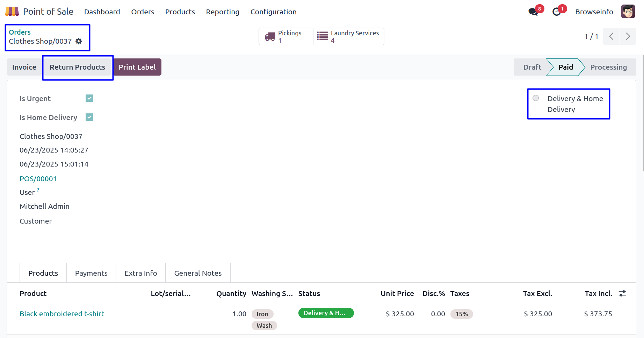Click the Point of Sale app logo icon
Viewport: 644px width, 338px height.
coord(12,12)
